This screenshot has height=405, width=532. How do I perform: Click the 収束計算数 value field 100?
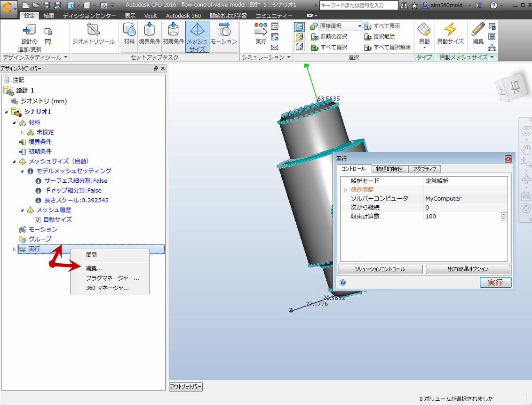click(462, 217)
